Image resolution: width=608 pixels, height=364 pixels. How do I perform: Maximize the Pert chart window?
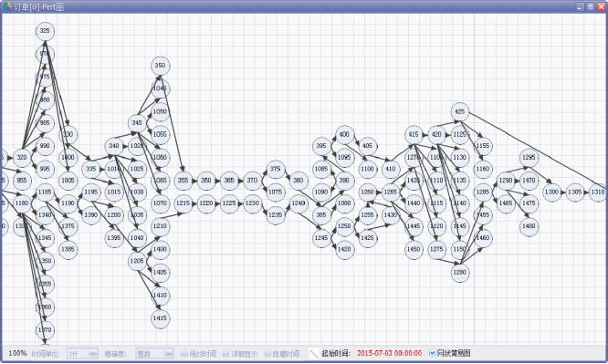coord(591,6)
